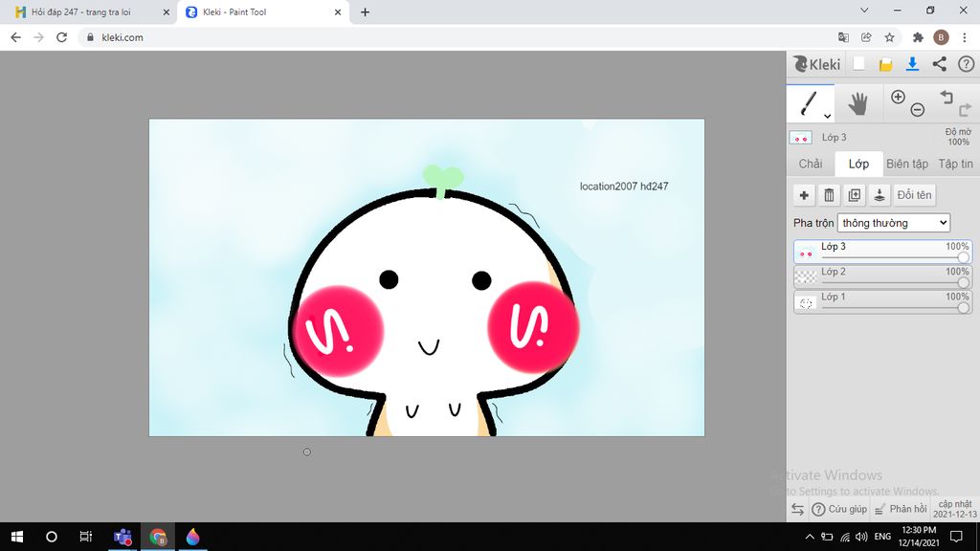The width and height of the screenshot is (980, 551).
Task: Reload the kleki.com page
Action: pyautogui.click(x=62, y=37)
